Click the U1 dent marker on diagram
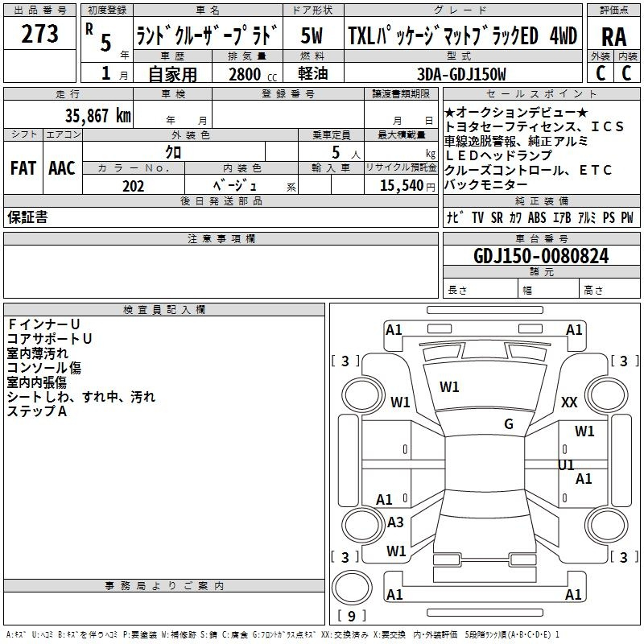 click(567, 465)
